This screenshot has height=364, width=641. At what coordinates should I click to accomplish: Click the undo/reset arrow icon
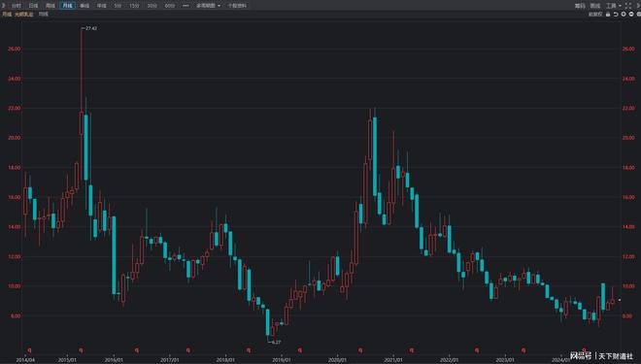point(616,14)
